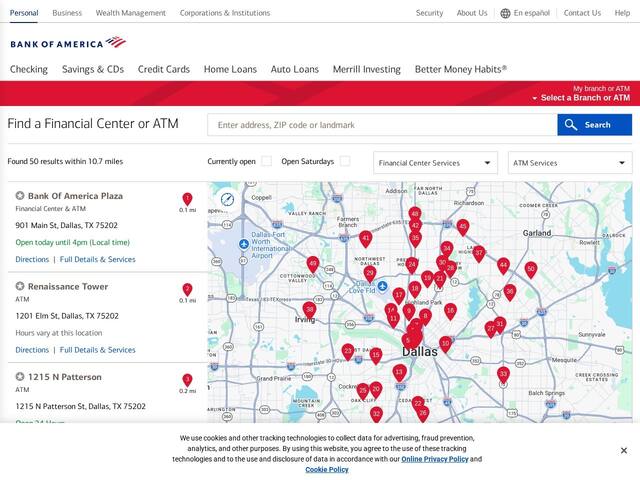This screenshot has height=480, width=640.
Task: Click the Bank of America logo
Action: tap(68, 43)
